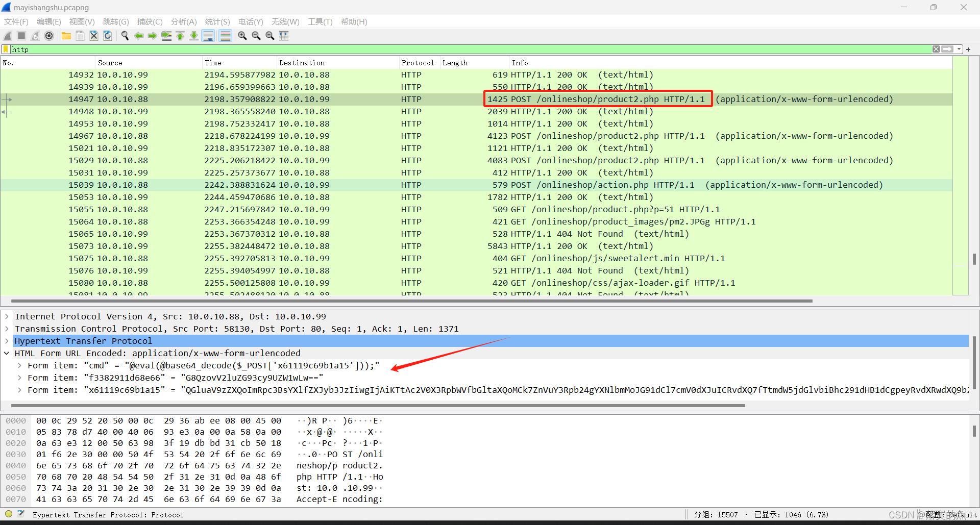Open the 视图(V) menu
This screenshot has width=980, height=525.
pos(82,22)
